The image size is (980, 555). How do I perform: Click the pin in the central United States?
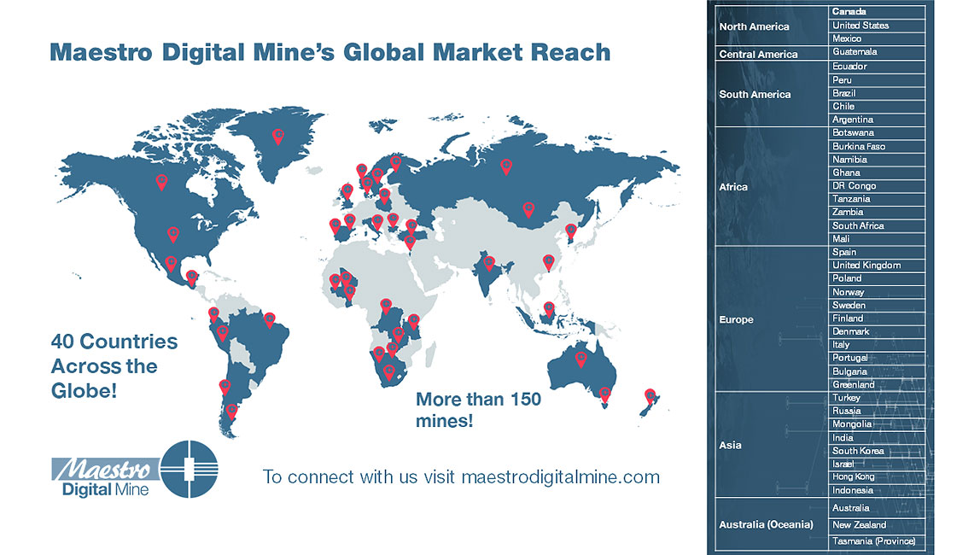(x=173, y=234)
